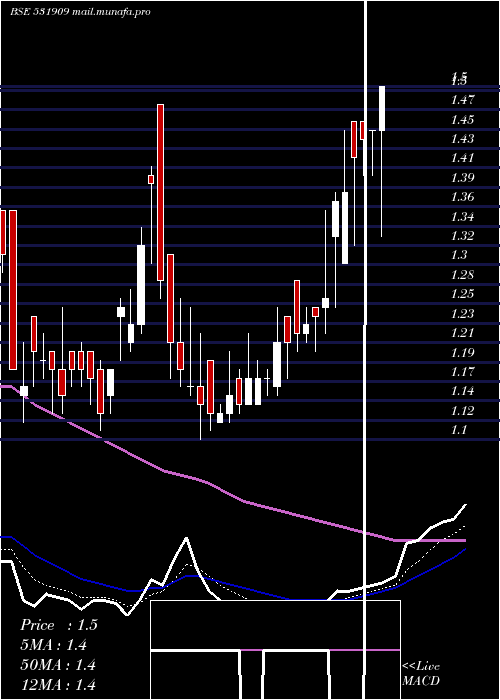This screenshot has height=700, width=500.
Task: Click the 1.28 price axis label
Action: [x=462, y=275]
